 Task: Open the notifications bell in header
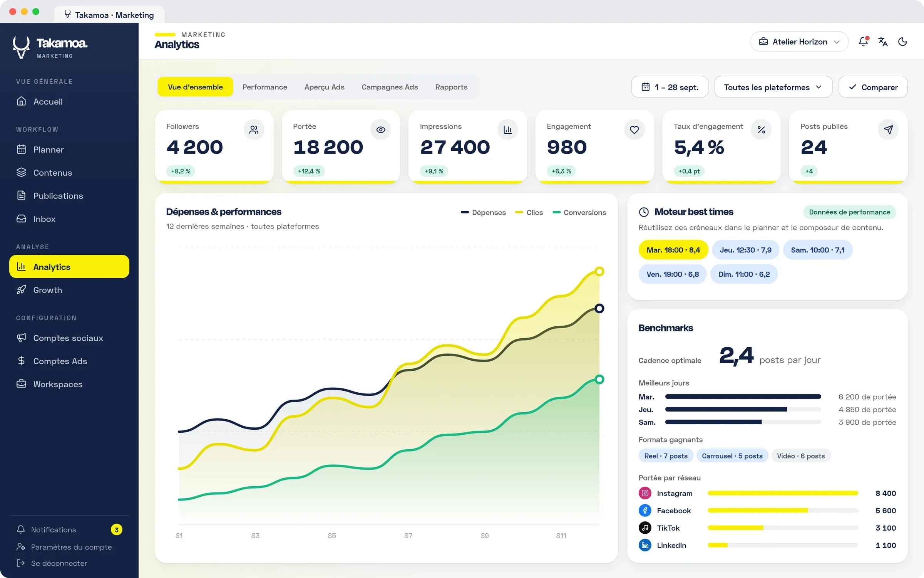click(x=864, y=42)
